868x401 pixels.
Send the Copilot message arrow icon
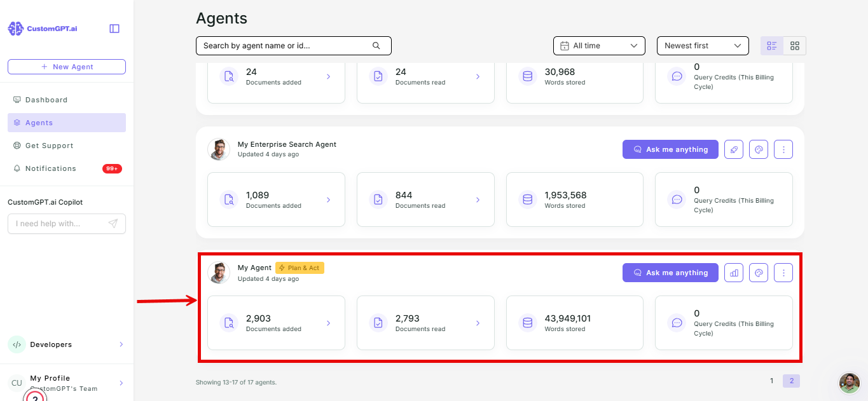point(113,224)
